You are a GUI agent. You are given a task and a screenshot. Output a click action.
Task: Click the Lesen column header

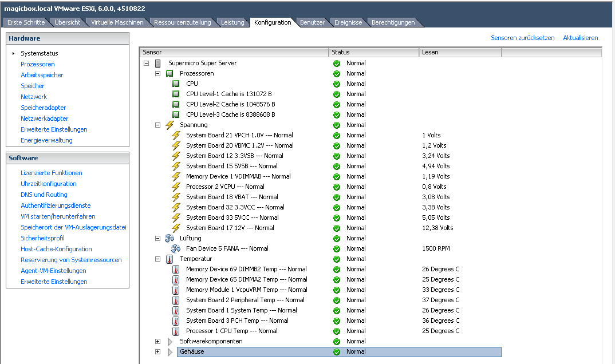(x=460, y=52)
